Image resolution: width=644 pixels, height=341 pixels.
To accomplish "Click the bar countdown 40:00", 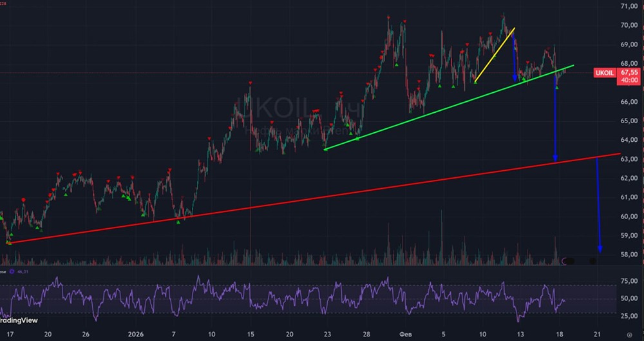I will pos(629,80).
